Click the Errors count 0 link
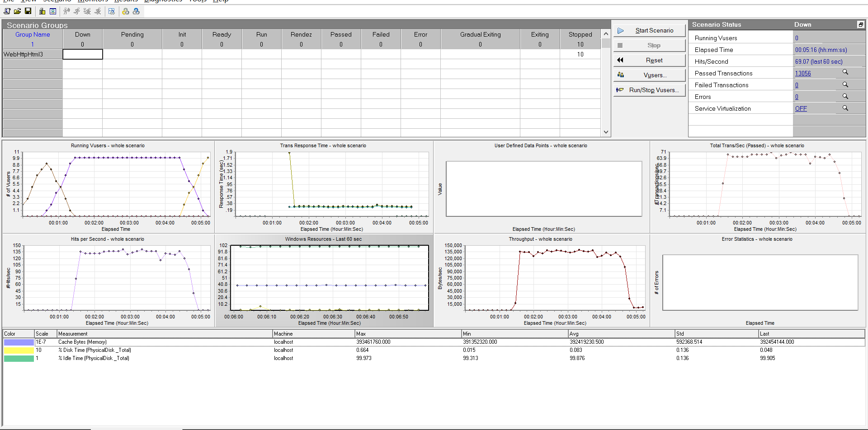868x430 pixels. click(x=797, y=97)
